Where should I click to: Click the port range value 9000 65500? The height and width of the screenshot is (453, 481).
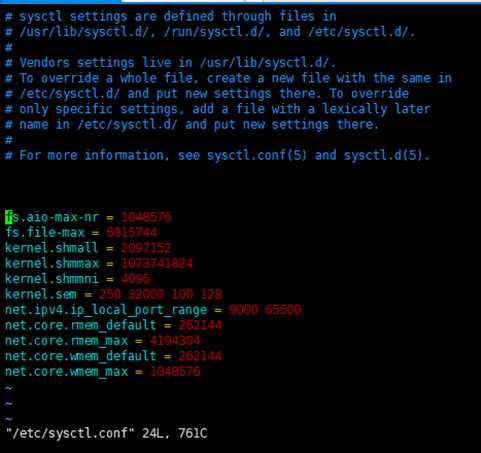(x=265, y=310)
